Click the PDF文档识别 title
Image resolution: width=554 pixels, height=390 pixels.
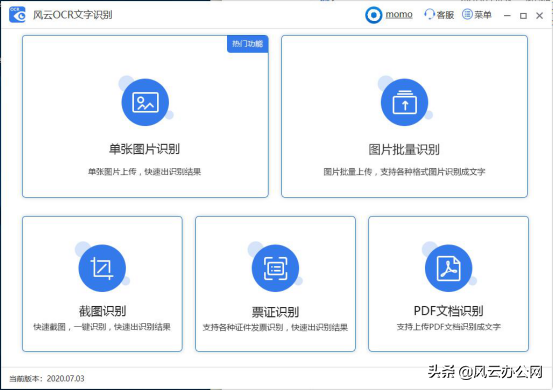point(448,311)
